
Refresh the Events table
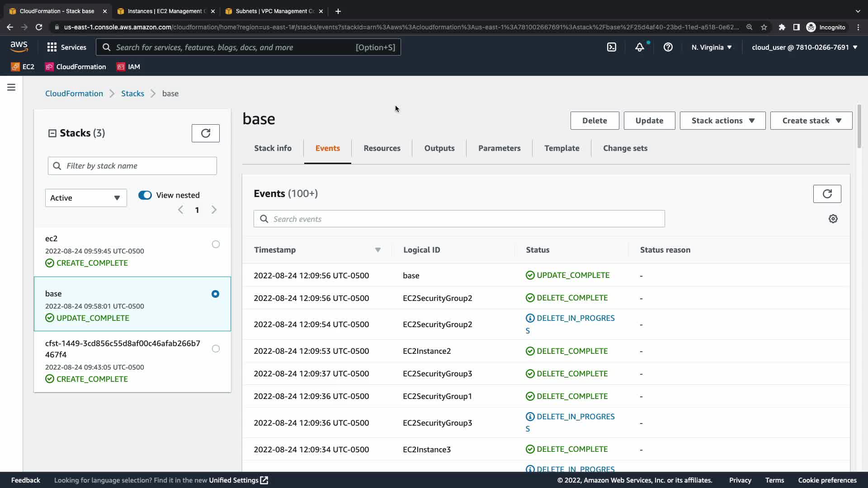827,194
